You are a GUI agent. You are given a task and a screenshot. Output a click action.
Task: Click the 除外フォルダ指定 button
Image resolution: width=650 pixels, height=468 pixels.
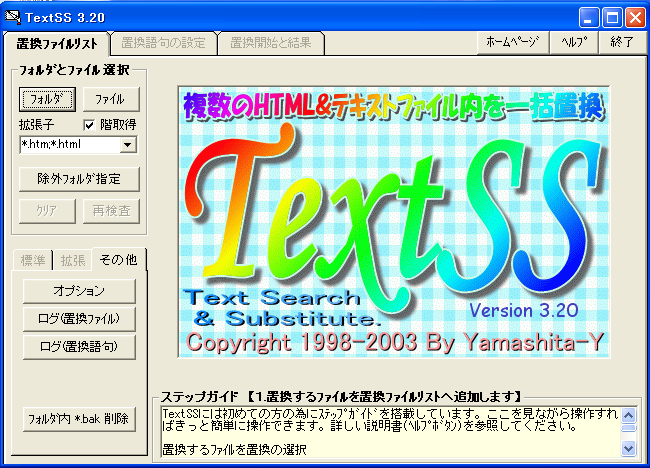click(79, 179)
